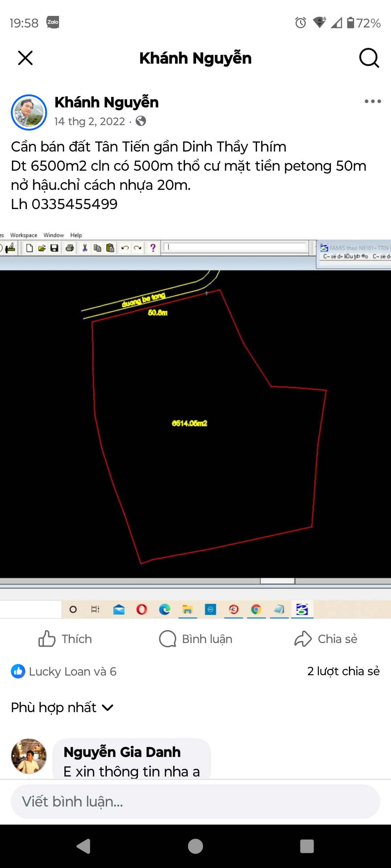Viewport: 391px width, 868px height.
Task: Tap the public globe privacy icon
Action: 141,121
